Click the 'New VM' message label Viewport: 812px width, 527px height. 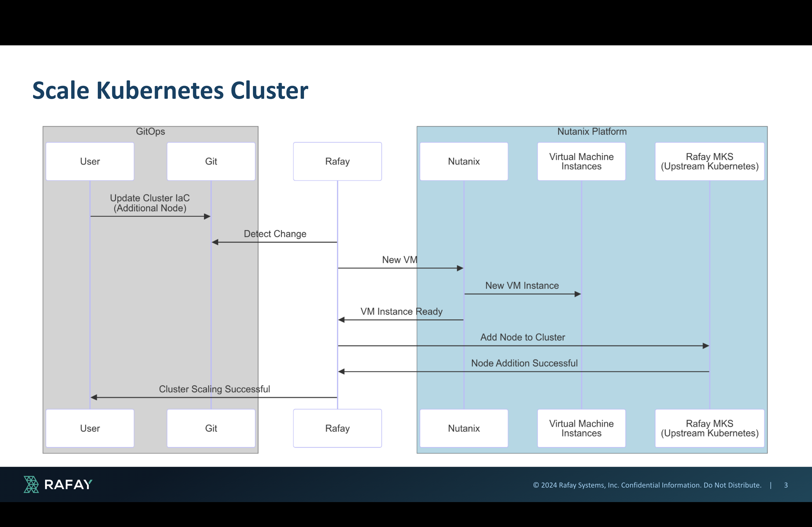point(400,260)
